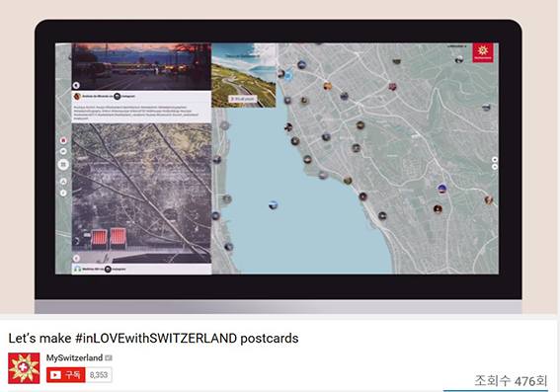Click the back arrow on the sunset photo
This screenshot has height=392, width=560.
pos(76,85)
